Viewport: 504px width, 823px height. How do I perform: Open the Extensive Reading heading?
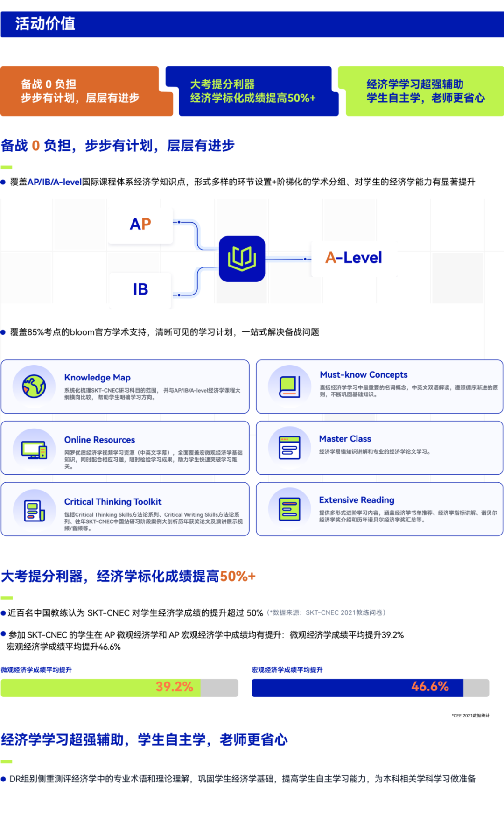357,500
